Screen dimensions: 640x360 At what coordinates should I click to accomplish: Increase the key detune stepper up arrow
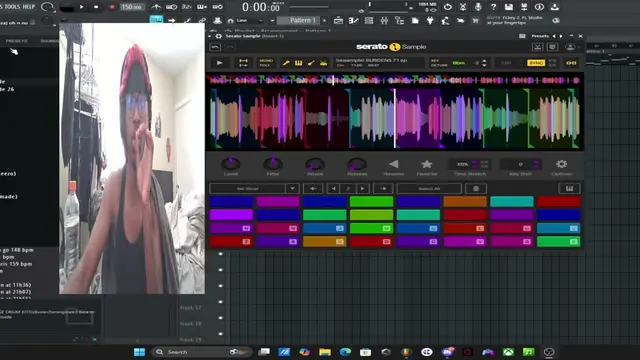pyautogui.click(x=484, y=61)
